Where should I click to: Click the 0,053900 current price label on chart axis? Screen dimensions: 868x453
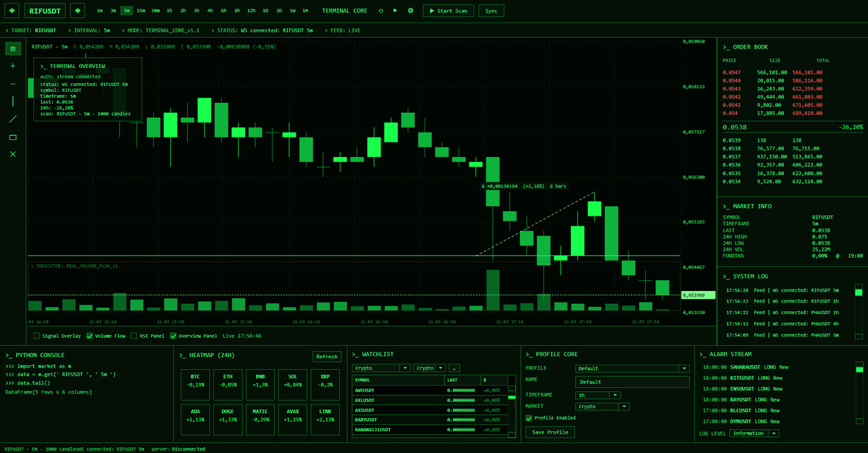(697, 295)
